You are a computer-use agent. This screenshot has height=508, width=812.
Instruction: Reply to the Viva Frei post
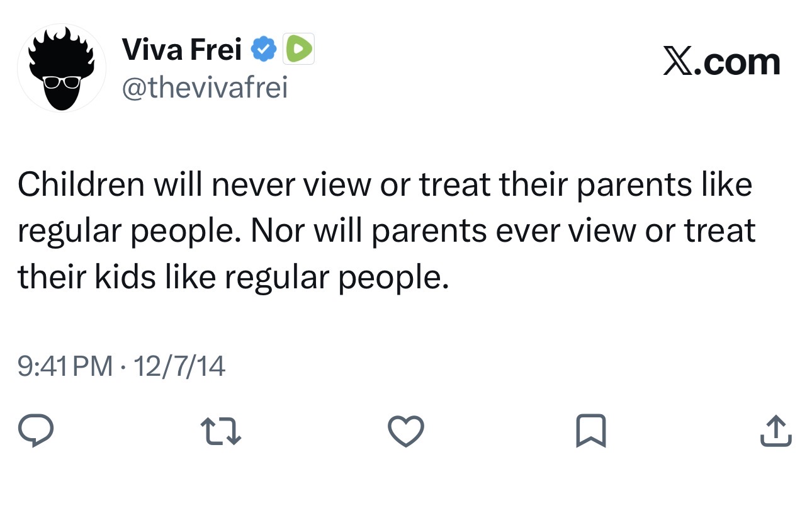(x=35, y=431)
